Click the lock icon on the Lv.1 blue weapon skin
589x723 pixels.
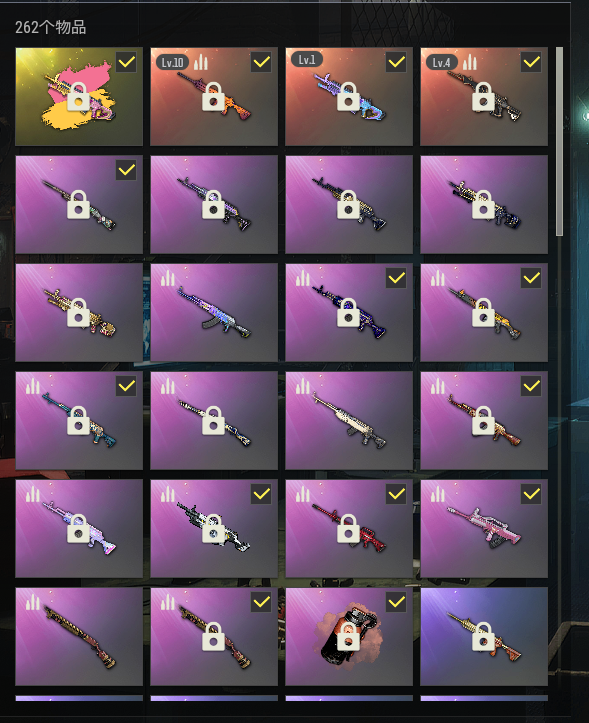(348, 97)
